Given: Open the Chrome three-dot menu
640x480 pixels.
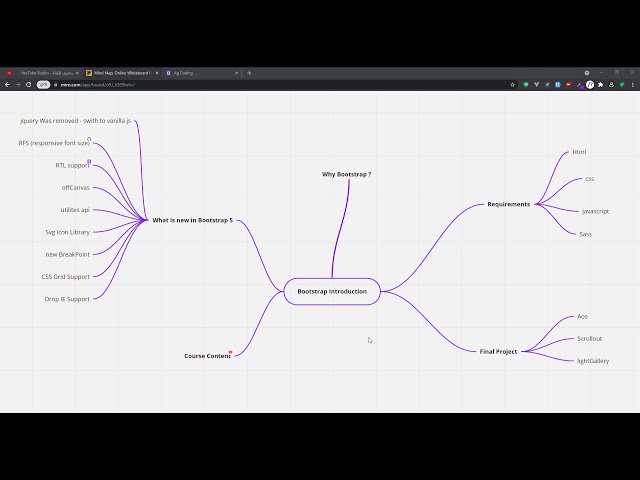Looking at the screenshot, I should (633, 84).
